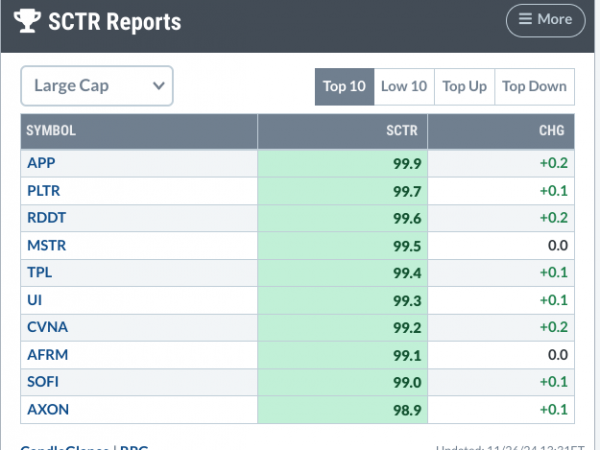Image resolution: width=600 pixels, height=450 pixels.
Task: Click the 99.9 SCTR value for APP
Action: (x=407, y=164)
